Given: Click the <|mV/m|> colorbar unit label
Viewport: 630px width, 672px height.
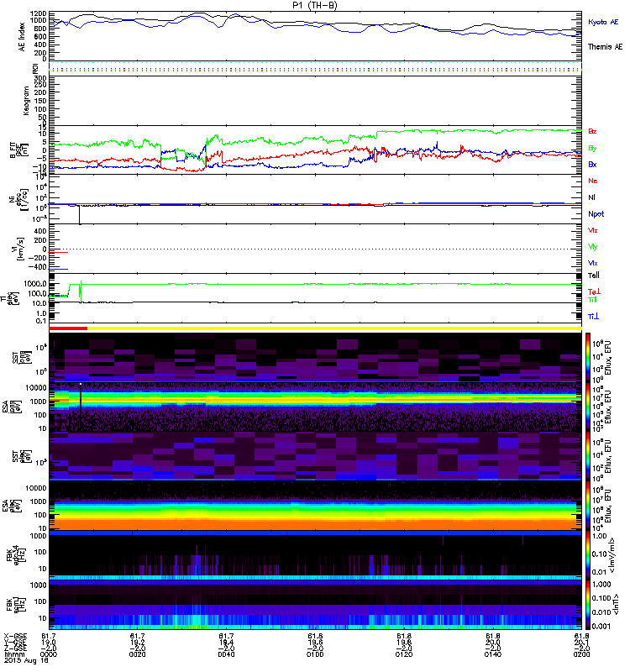Looking at the screenshot, I should point(613,555).
